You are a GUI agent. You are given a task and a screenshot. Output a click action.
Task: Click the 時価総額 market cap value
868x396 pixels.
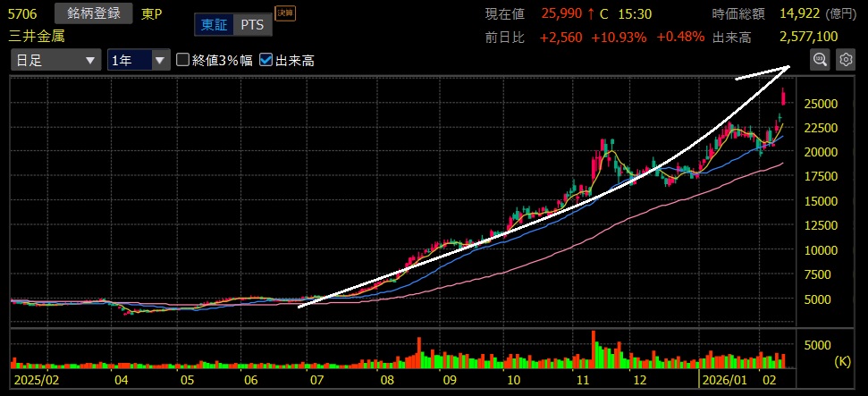coord(807,14)
